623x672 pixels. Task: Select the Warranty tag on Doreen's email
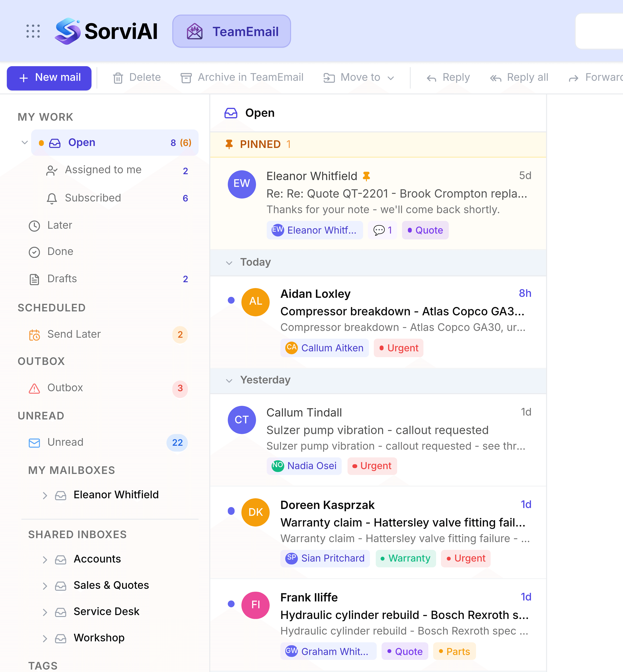click(x=406, y=558)
